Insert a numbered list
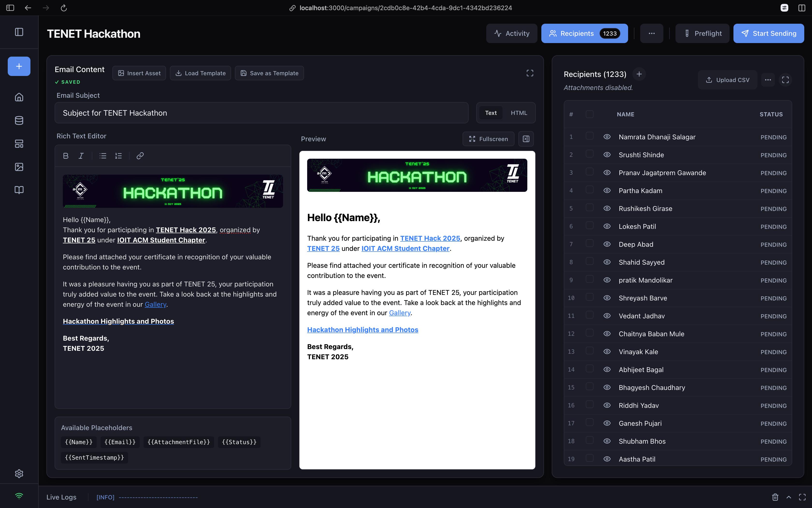The height and width of the screenshot is (508, 812). coord(118,156)
